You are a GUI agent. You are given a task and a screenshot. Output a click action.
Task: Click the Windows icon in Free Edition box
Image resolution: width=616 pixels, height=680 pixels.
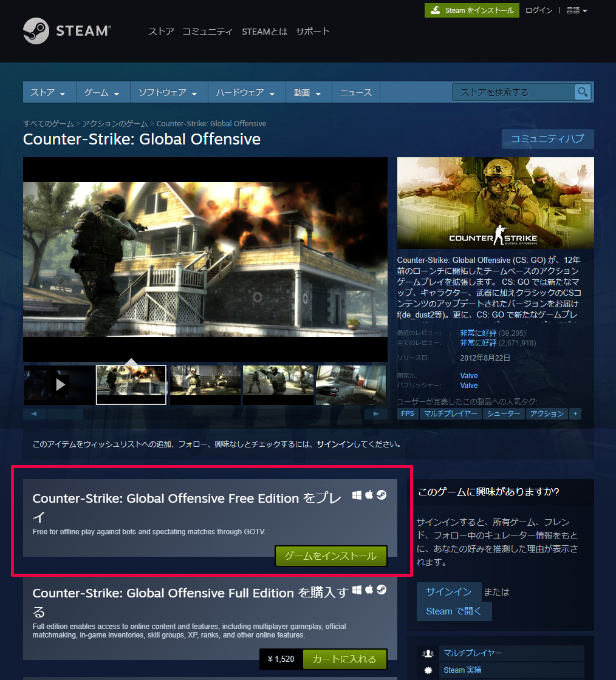tap(357, 495)
